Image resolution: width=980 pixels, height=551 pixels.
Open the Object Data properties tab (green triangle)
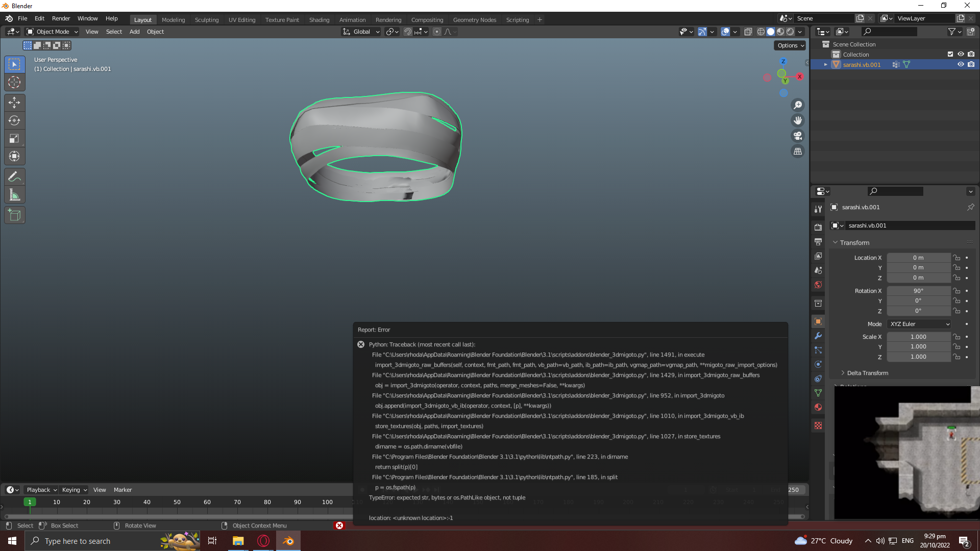point(818,393)
